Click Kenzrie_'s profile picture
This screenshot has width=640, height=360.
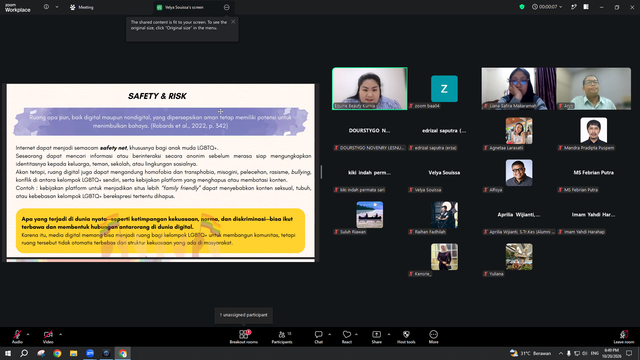point(444,257)
